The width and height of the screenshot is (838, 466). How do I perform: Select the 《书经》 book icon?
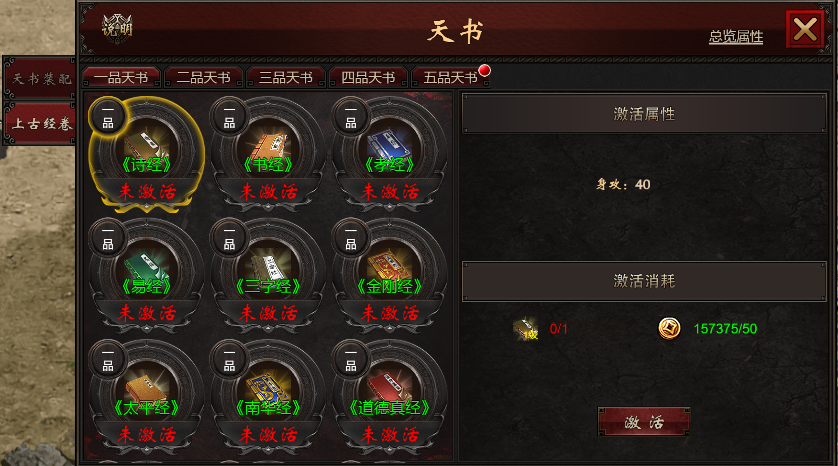268,145
